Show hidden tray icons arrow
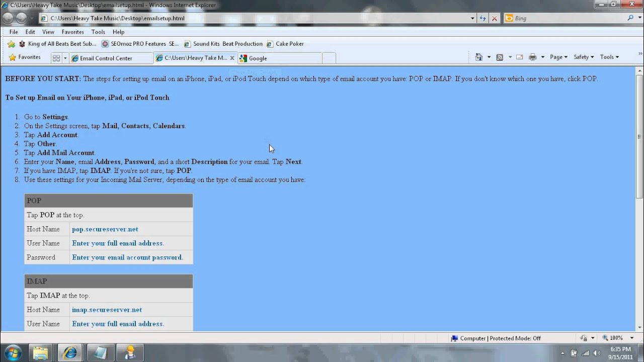Image resolution: width=644 pixels, height=362 pixels. click(563, 352)
